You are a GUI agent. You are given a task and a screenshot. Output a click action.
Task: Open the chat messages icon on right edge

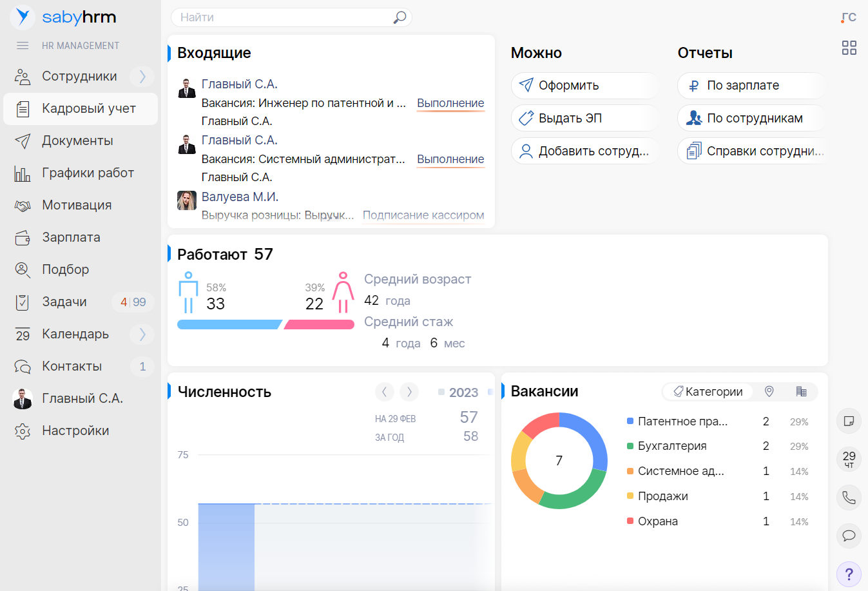pyautogui.click(x=849, y=536)
